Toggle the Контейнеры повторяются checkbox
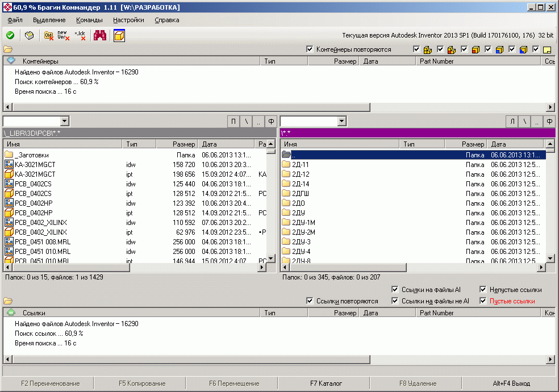 (310, 49)
